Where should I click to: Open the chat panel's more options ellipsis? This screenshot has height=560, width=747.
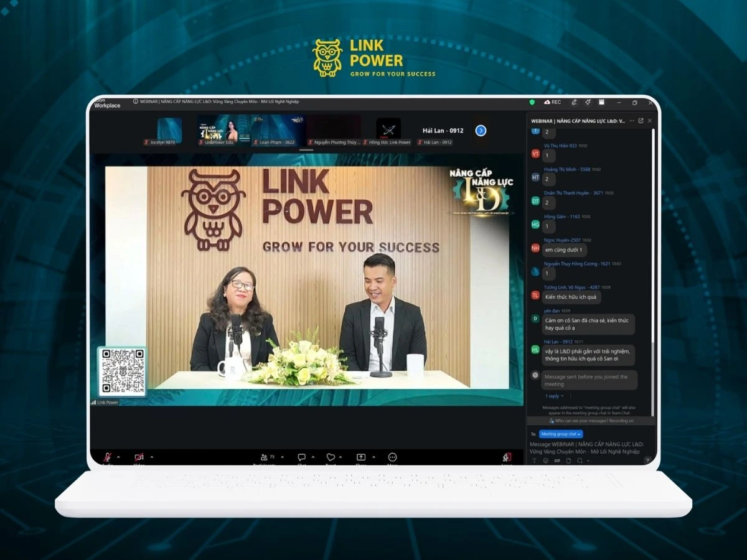click(x=632, y=120)
